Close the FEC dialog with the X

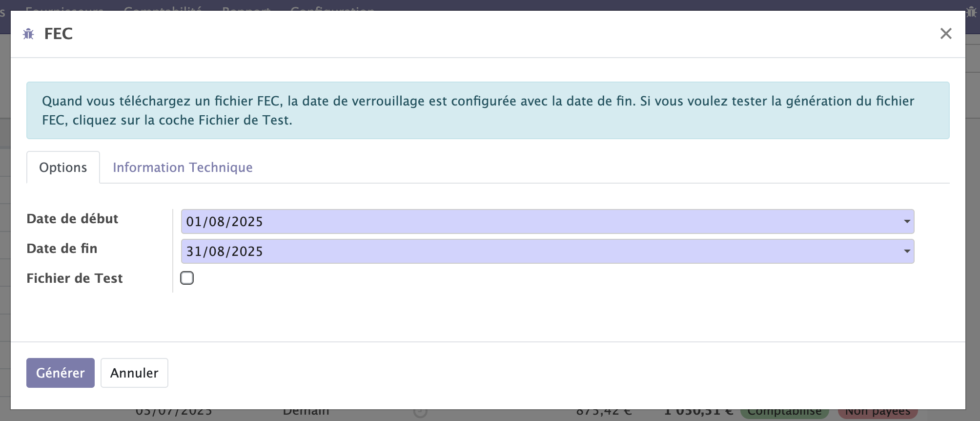point(945,34)
